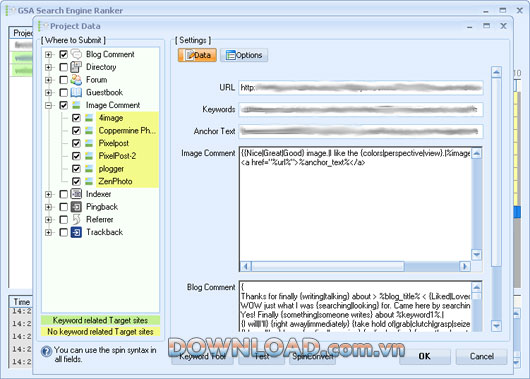Click the plogger picture icon

[89, 169]
